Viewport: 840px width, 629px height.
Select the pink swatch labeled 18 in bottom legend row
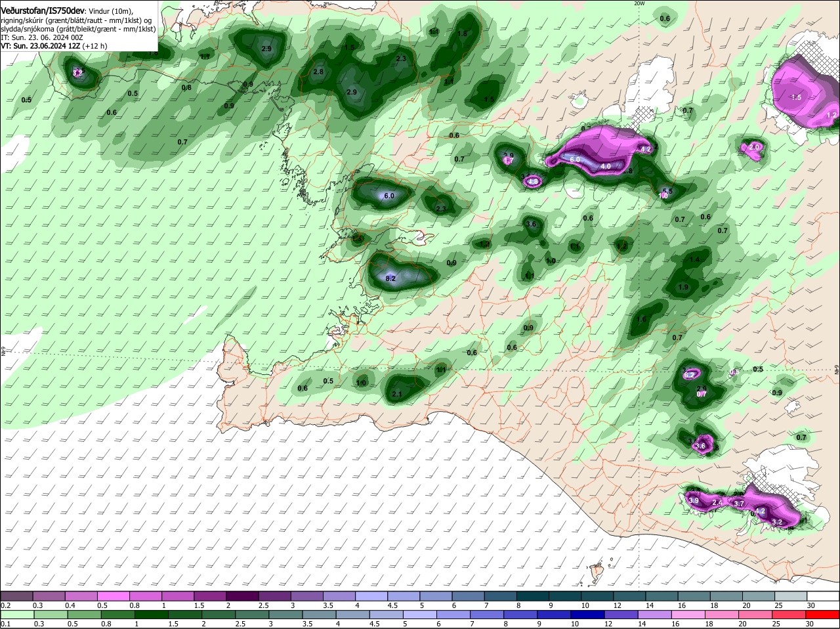pos(723,615)
